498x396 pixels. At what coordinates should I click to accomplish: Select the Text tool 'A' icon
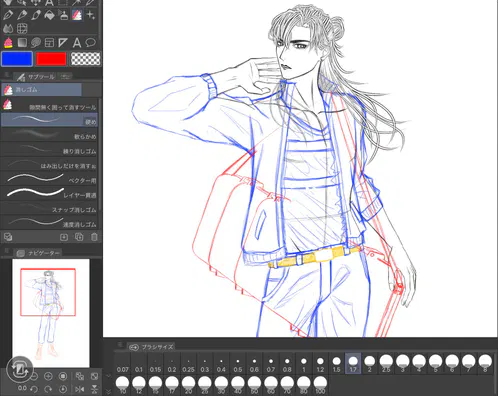(77, 43)
